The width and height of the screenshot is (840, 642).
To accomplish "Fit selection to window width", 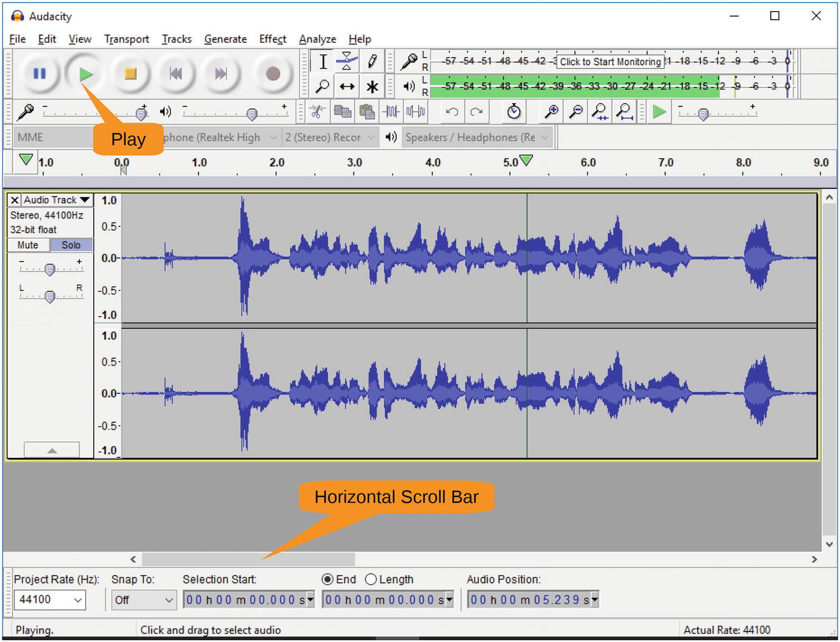I will [x=600, y=112].
